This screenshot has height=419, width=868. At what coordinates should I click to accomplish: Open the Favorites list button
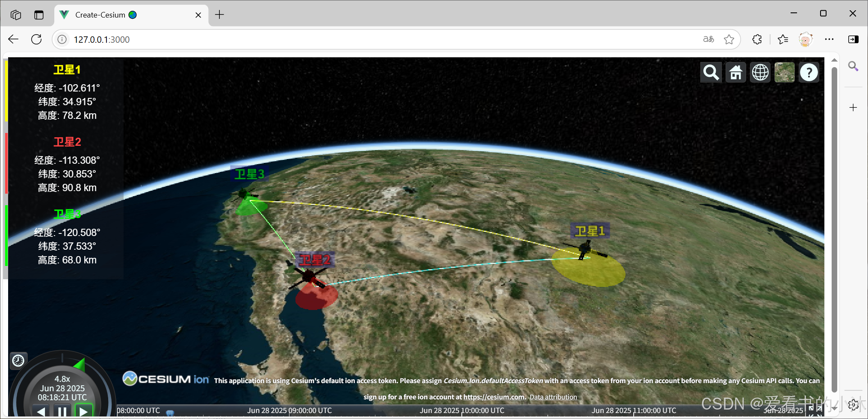[x=783, y=39]
